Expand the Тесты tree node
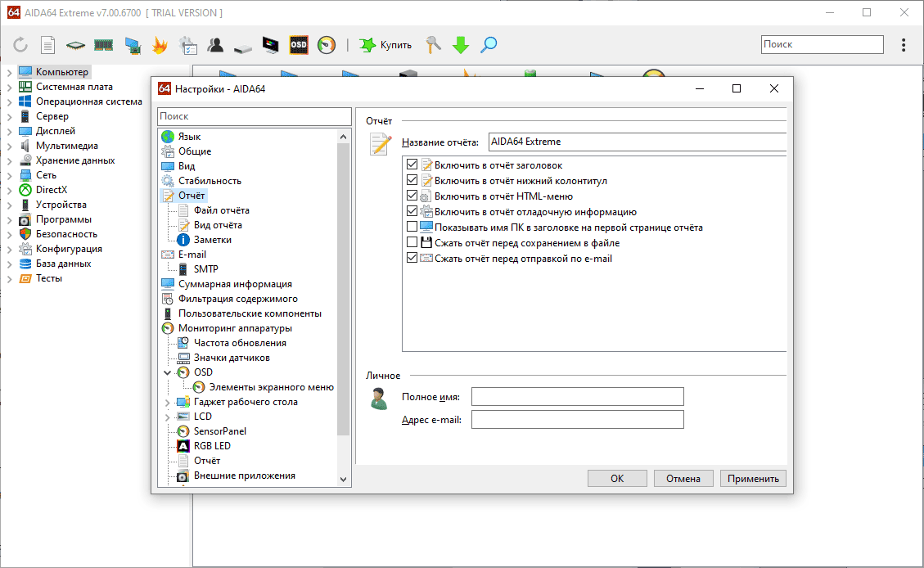Image resolution: width=924 pixels, height=568 pixels. coord(10,279)
